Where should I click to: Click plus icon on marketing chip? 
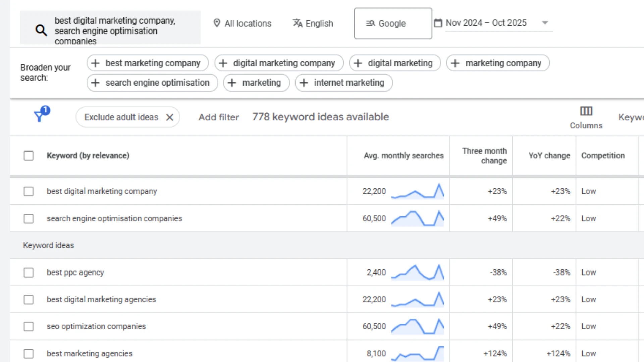(232, 83)
